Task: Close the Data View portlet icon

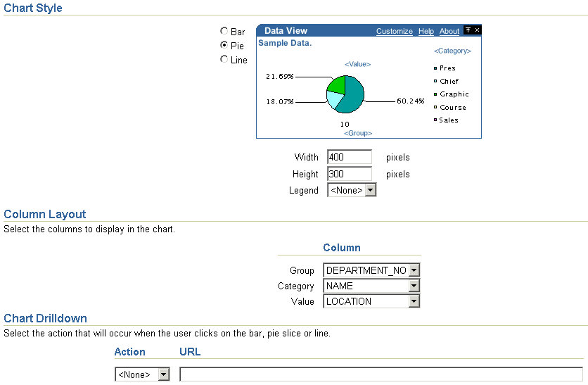Action: [477, 30]
